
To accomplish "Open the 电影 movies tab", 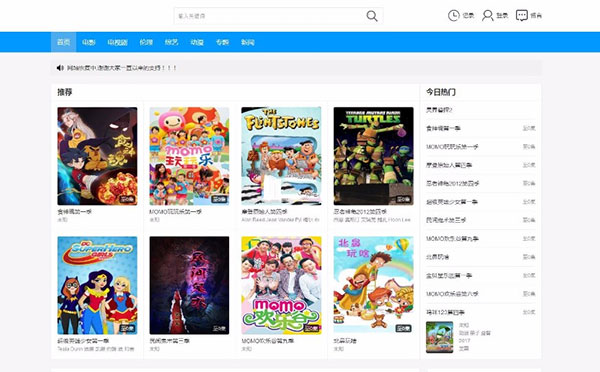I will 89,42.
